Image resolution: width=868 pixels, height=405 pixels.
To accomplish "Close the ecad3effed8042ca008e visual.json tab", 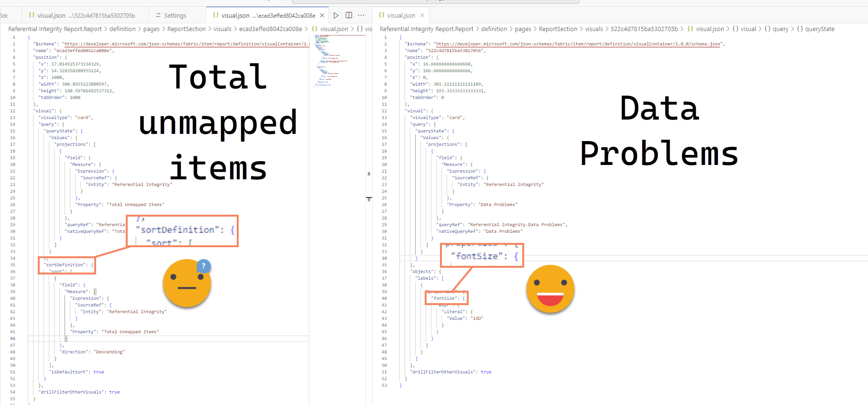I will click(322, 15).
